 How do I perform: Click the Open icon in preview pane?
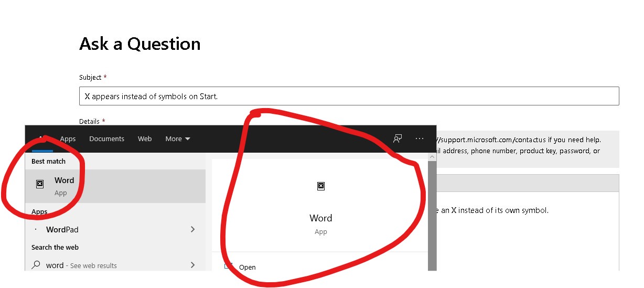point(228,266)
